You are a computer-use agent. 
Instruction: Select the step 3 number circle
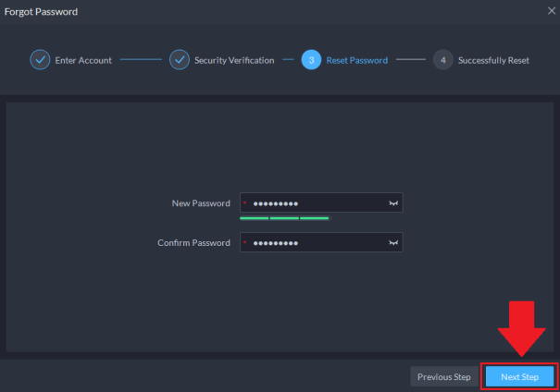click(311, 60)
